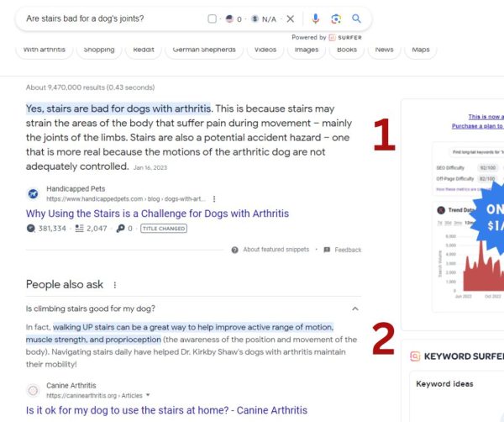
Task: Click the Keyword Surfer logo icon
Action: point(415,356)
